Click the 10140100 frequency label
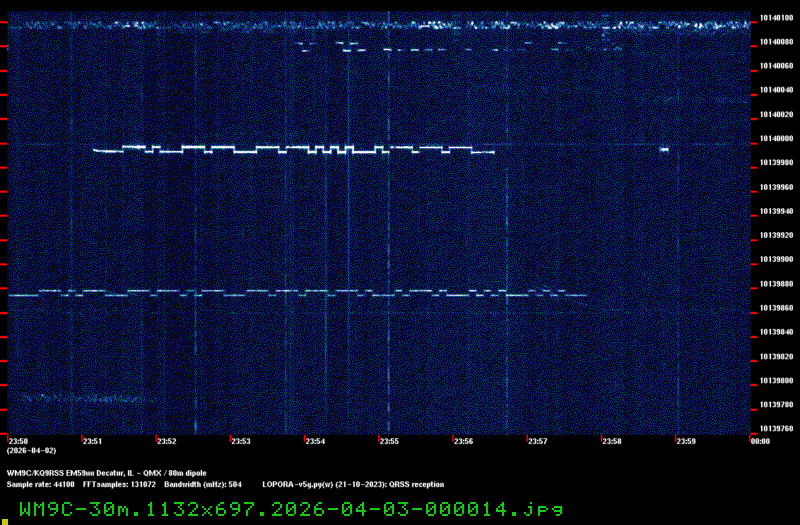This screenshot has width=800, height=525. (776, 18)
